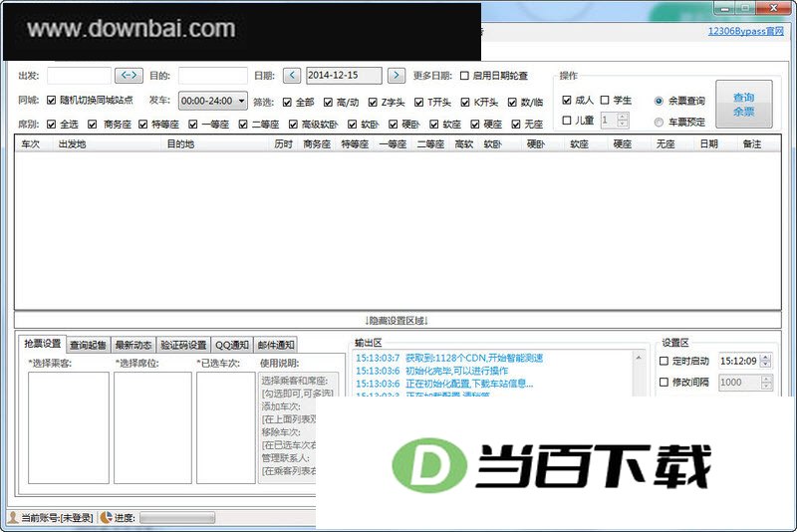This screenshot has width=797, height=532.
Task: Open the 发车 time range dropdown
Action: coord(213,101)
